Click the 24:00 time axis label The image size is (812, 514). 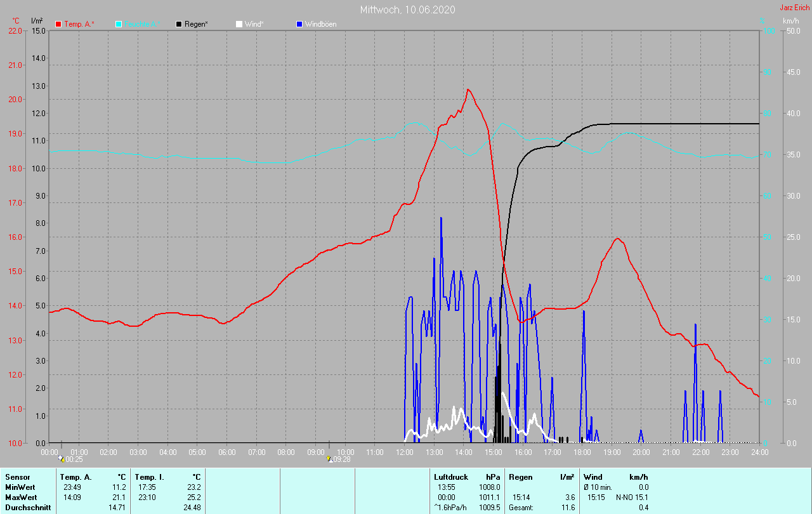click(x=759, y=452)
